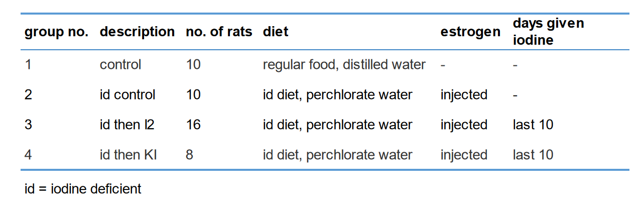Click rat count 16 in group 3
Viewport: 644px width, 207px height.
pos(193,125)
